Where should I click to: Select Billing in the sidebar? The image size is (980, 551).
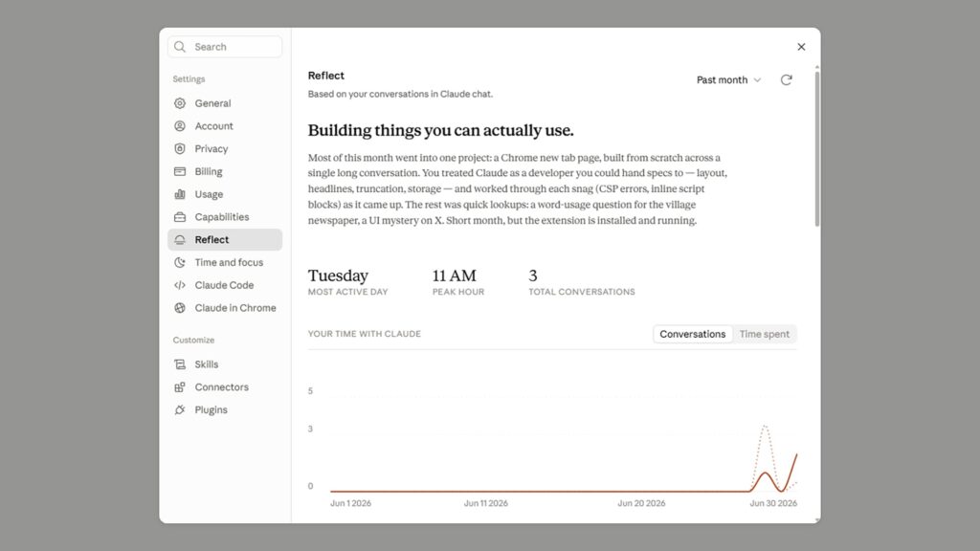tap(225, 171)
